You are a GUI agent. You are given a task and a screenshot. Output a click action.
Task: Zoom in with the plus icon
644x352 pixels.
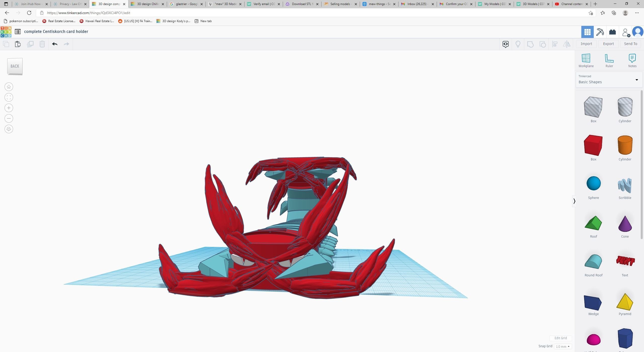pyautogui.click(x=9, y=108)
